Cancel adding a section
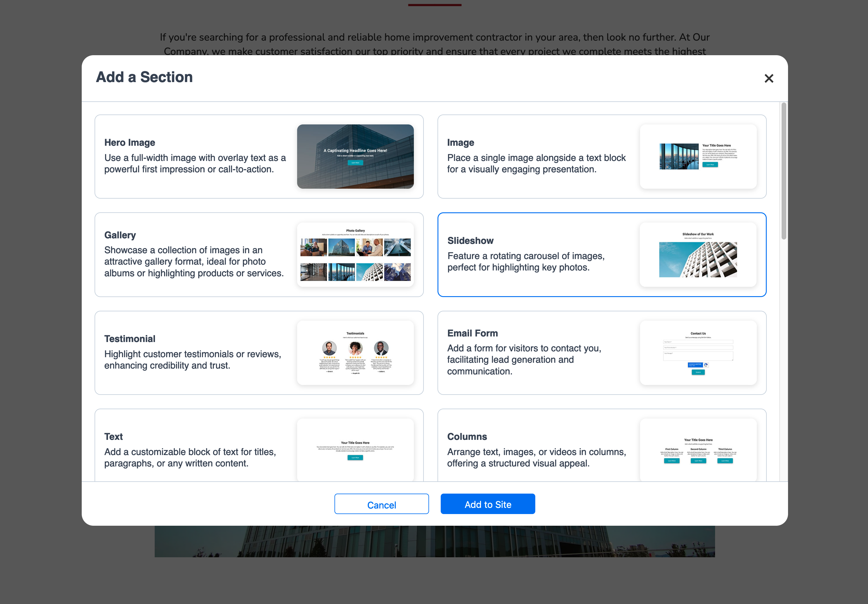This screenshot has width=868, height=604. pyautogui.click(x=381, y=504)
